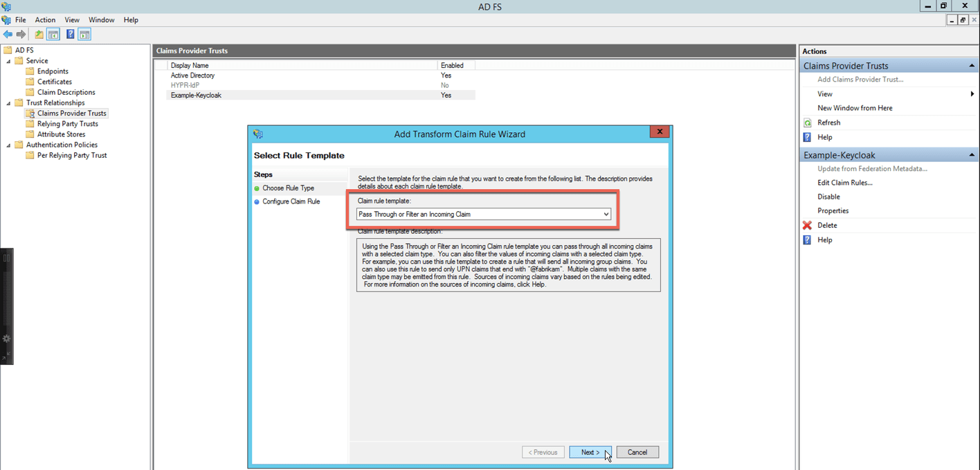Click the wizard title bar icon
Viewport: 980px width, 470px height.
258,134
